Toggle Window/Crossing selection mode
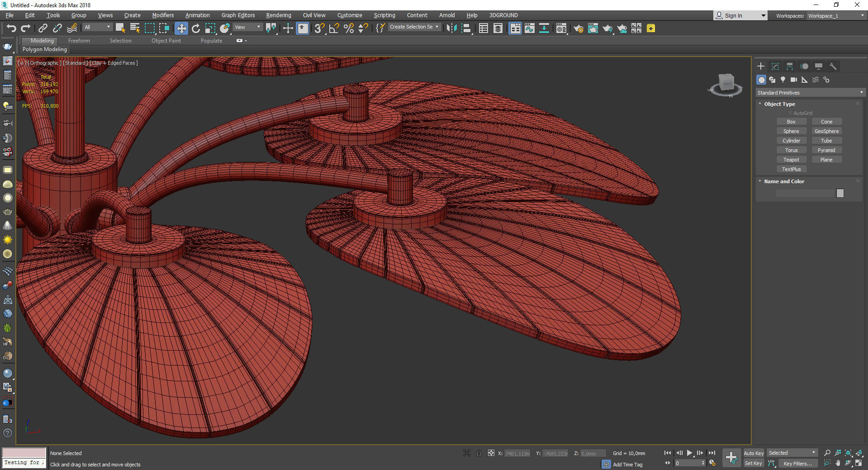 tap(164, 28)
